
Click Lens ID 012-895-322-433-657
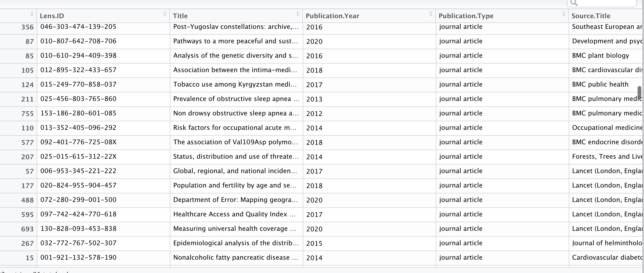click(78, 70)
